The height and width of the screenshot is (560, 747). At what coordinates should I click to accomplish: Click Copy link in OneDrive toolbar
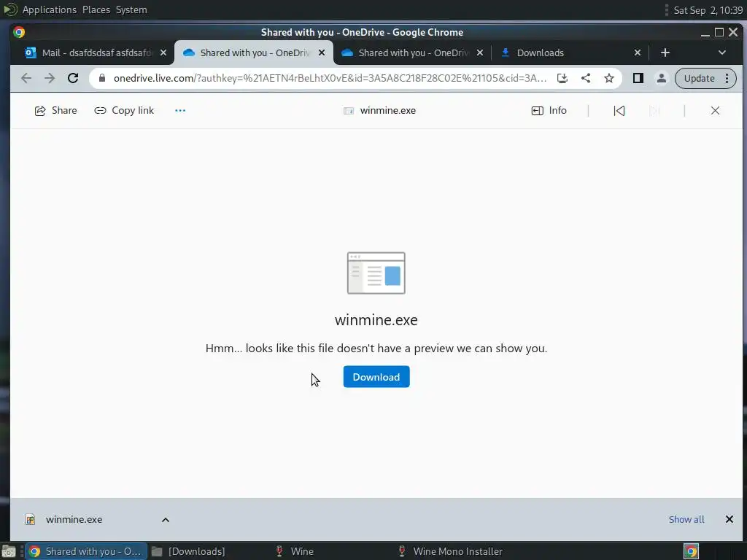pos(124,111)
